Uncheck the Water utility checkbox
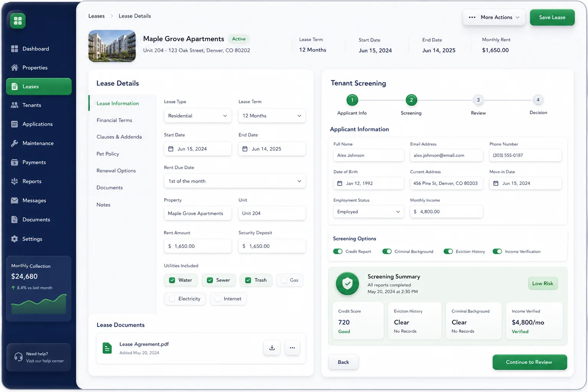 (172, 280)
